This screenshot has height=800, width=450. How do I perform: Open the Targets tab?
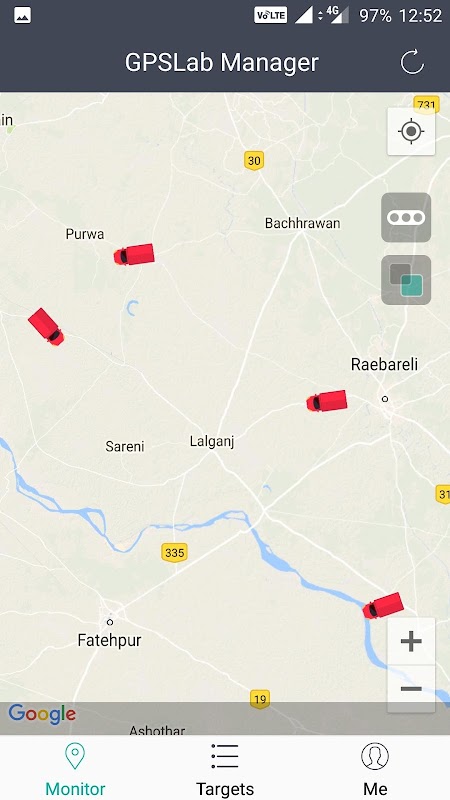[x=225, y=769]
